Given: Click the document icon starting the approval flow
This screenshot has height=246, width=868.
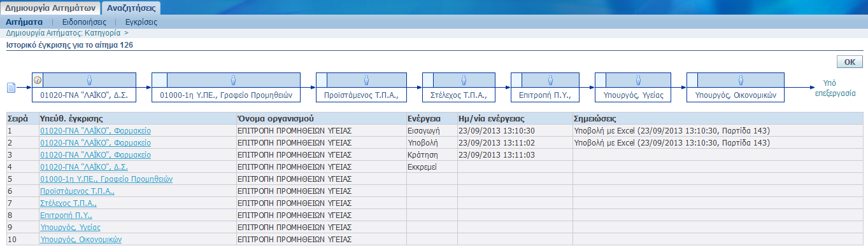Looking at the screenshot, I should pos(11,88).
